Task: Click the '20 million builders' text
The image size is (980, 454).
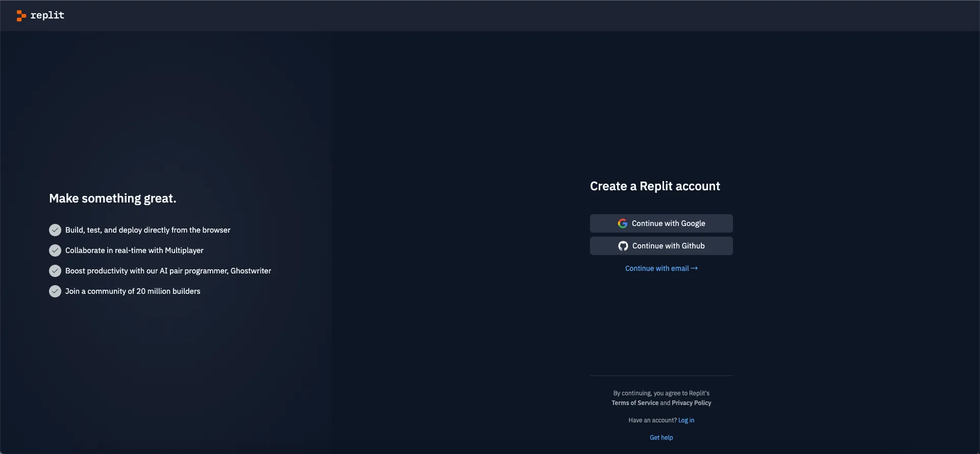Action: tap(168, 291)
